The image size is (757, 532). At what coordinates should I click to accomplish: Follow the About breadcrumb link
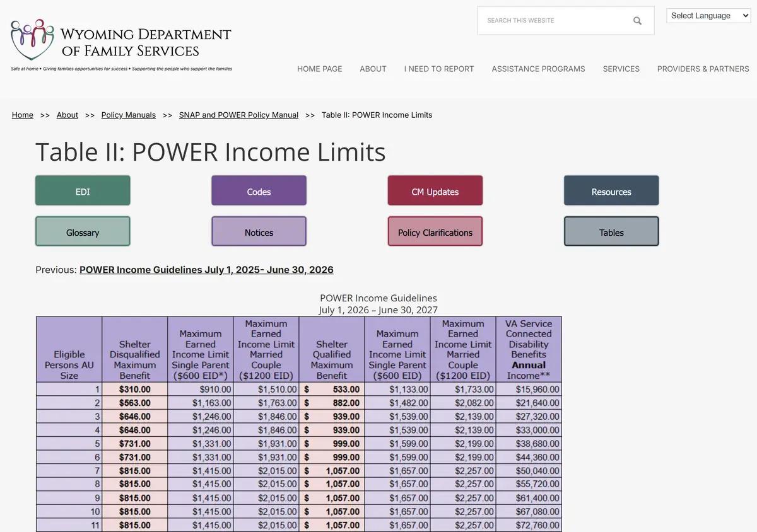pos(67,115)
